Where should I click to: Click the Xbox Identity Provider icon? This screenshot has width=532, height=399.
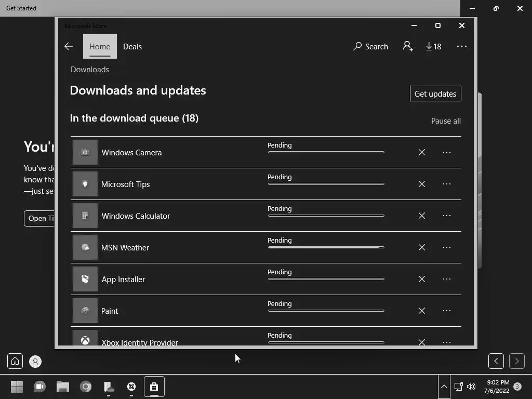[85, 338]
